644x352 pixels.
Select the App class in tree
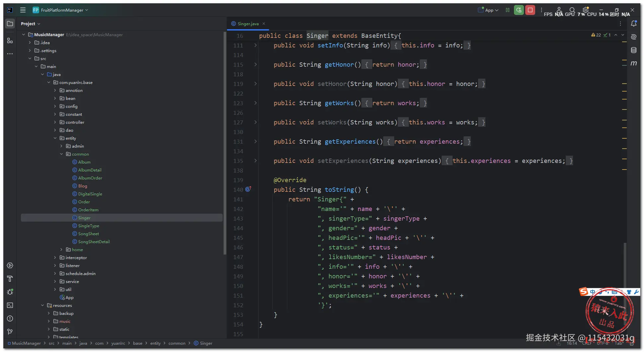(69, 297)
